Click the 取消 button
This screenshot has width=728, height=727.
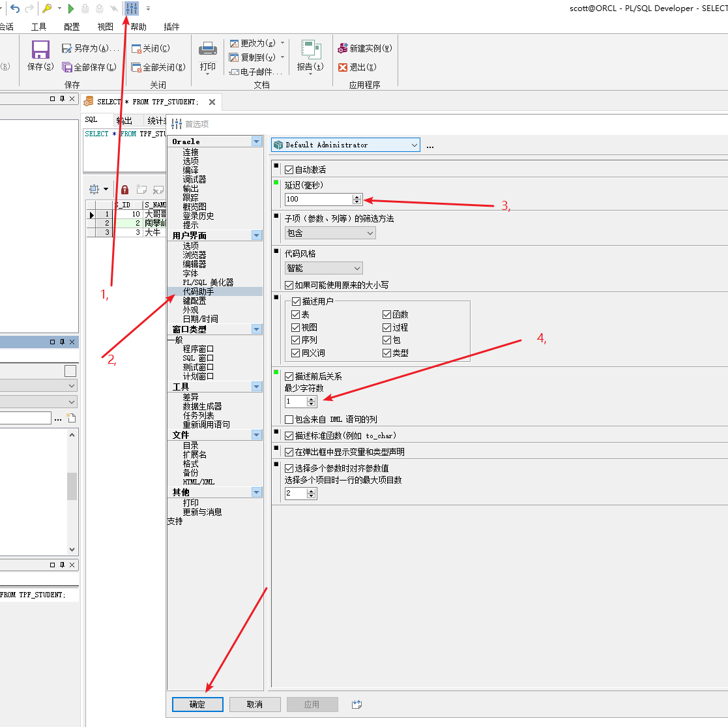pos(254,704)
